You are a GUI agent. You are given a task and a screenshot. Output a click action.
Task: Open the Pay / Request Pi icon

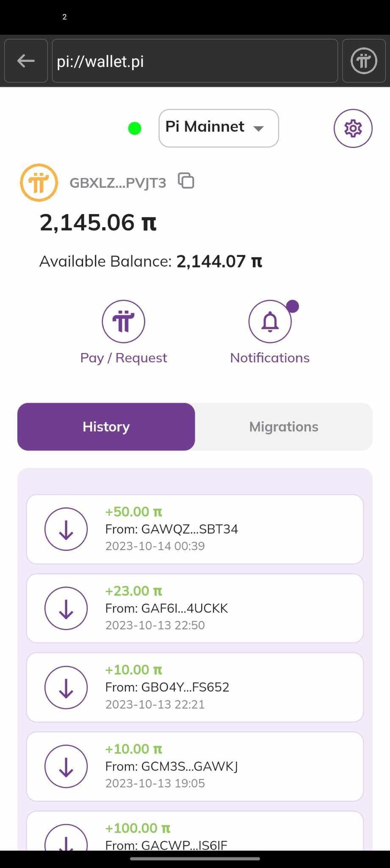point(123,321)
